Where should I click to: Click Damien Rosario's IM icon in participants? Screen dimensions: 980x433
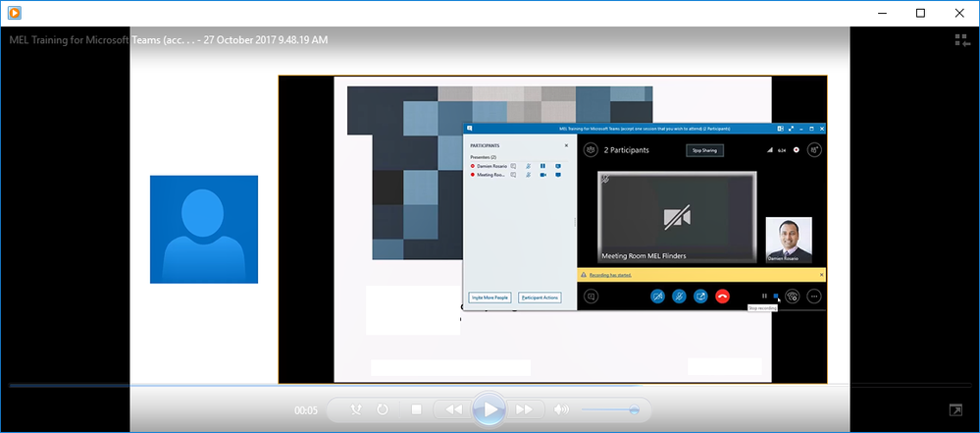(513, 166)
